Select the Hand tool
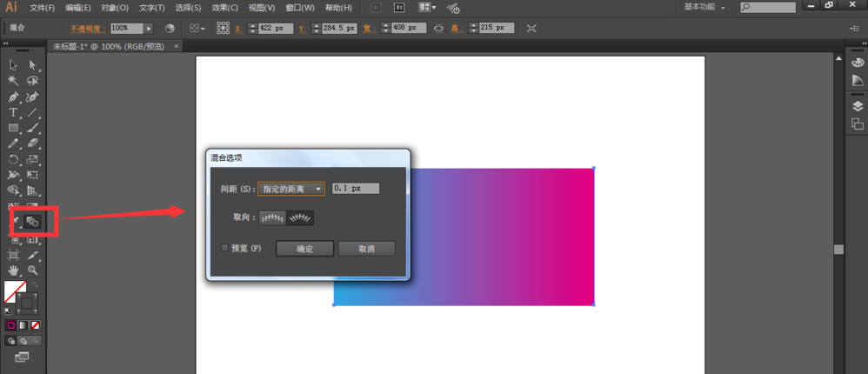 point(14,270)
